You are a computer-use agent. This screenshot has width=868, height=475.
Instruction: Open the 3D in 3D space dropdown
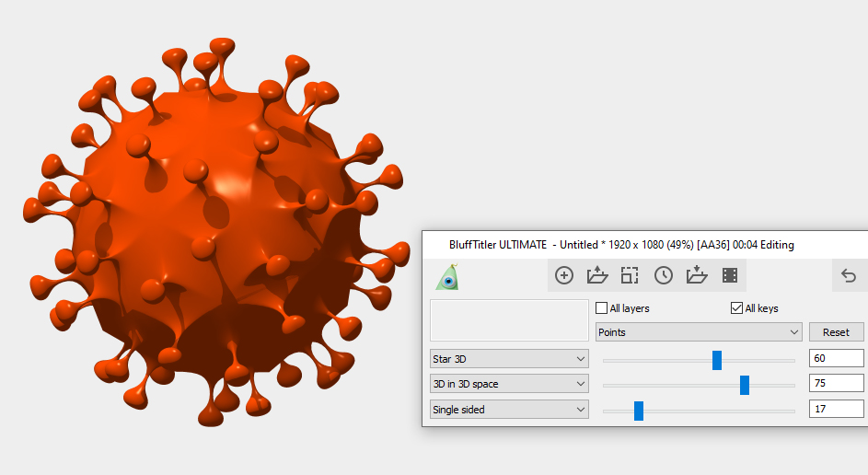(509, 384)
